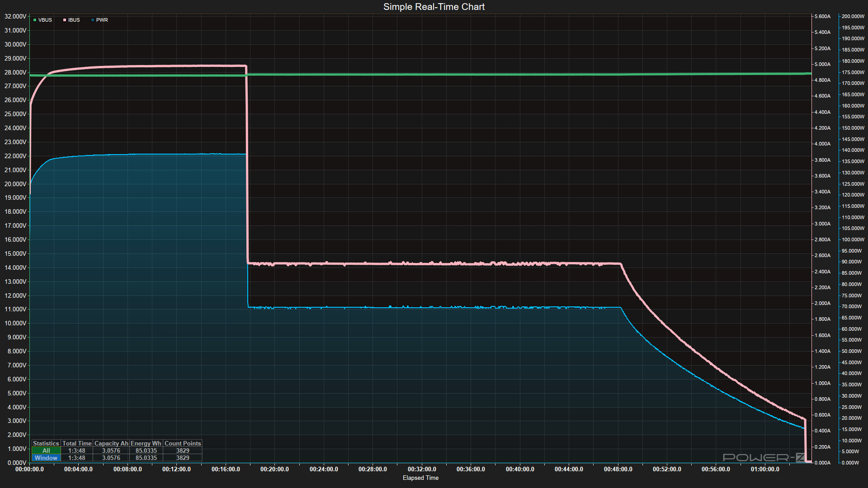Viewport: 868px width, 488px height.
Task: Click the Capacity Ah column header
Action: [x=111, y=443]
